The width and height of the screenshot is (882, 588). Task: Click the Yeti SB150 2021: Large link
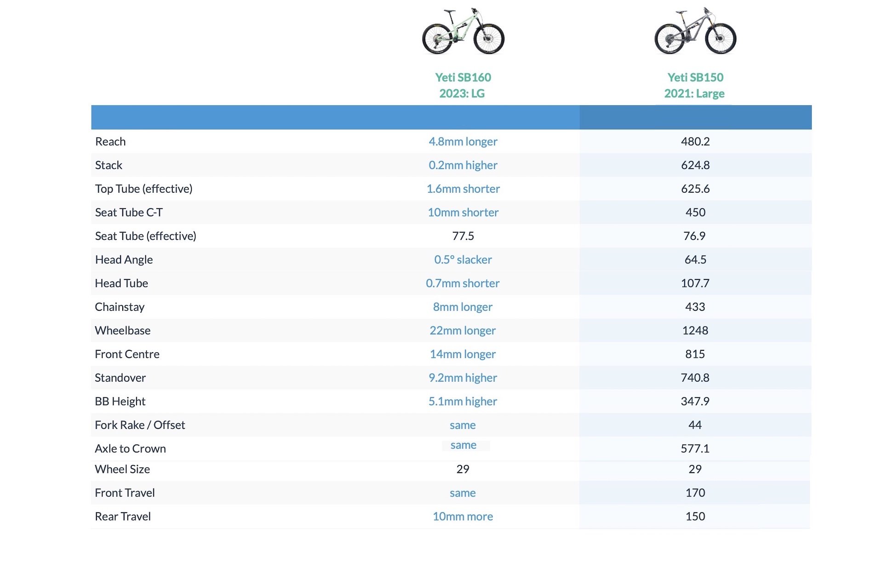695,85
